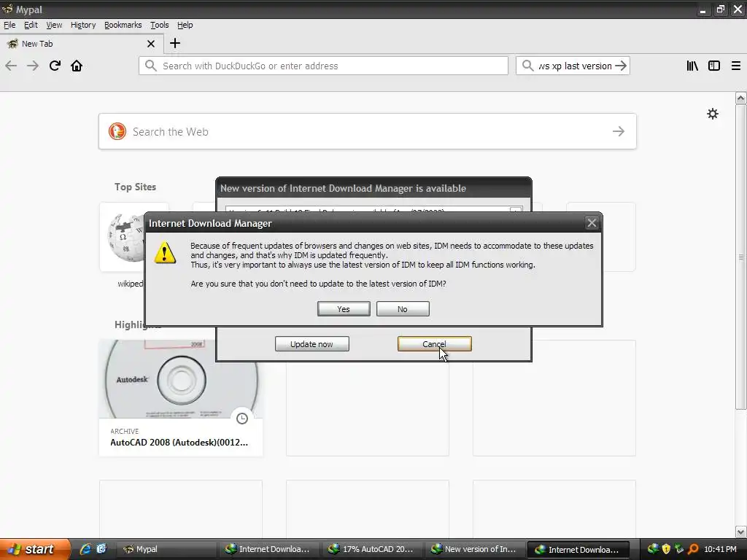Click the AutoCAD 2008 (Autodesk) title link
Image resolution: width=747 pixels, height=560 pixels.
(x=179, y=443)
